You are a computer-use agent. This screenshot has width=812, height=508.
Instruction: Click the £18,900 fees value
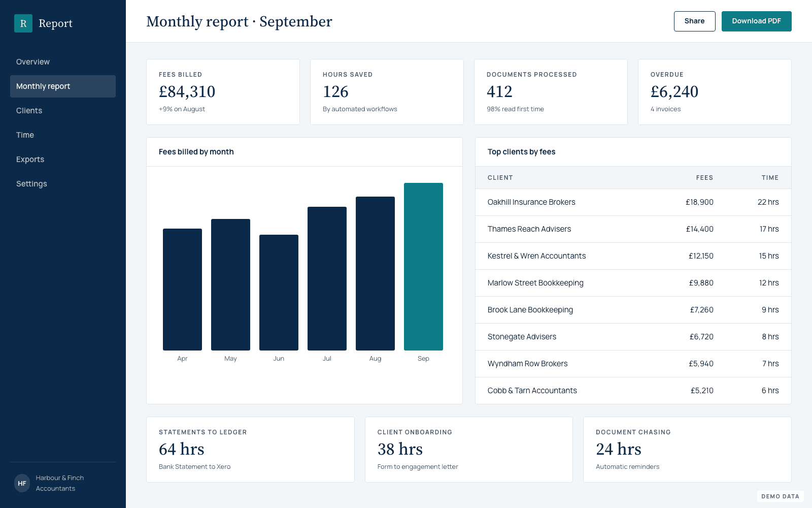[x=699, y=202]
